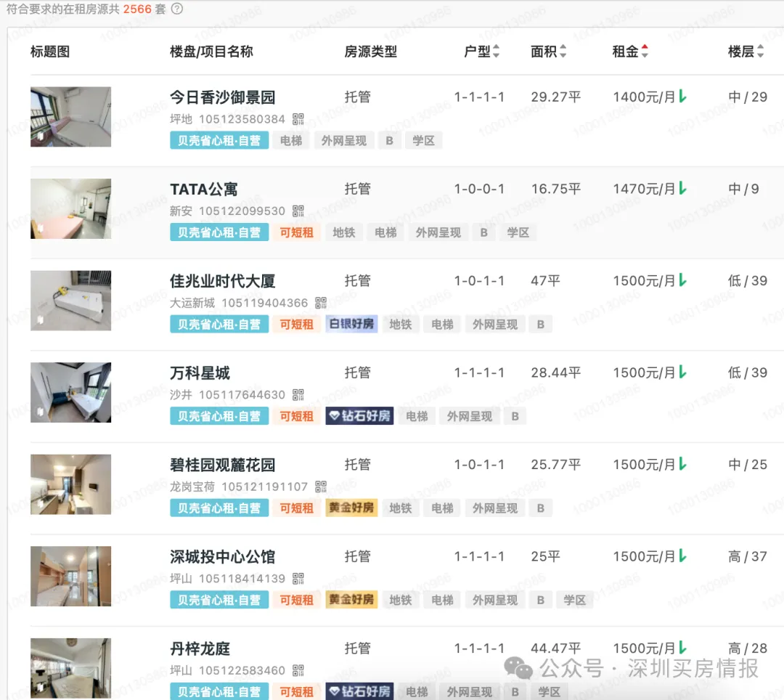This screenshot has width=784, height=700.
Task: Open TATA公寓 listing thumbnail
Action: [x=70, y=209]
